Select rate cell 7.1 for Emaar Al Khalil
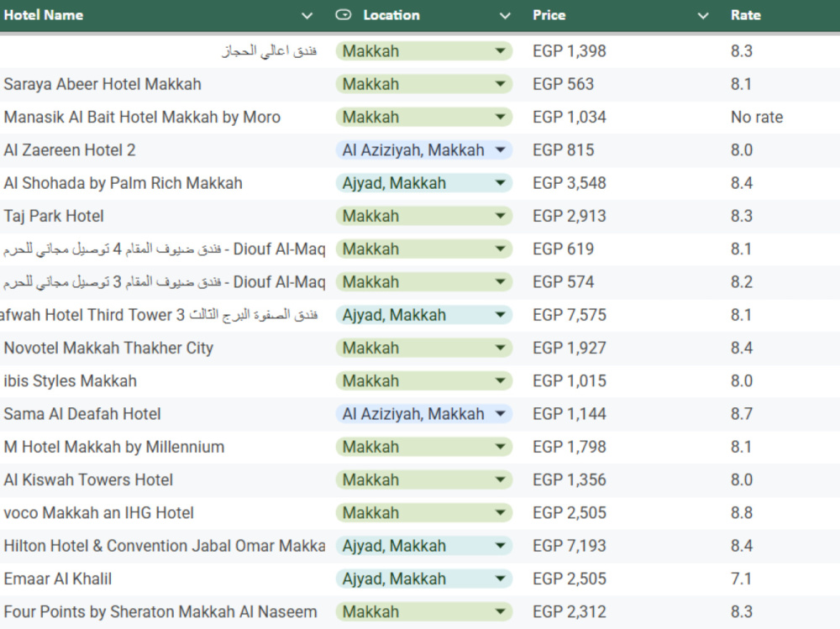The width and height of the screenshot is (840, 629). pyautogui.click(x=741, y=579)
